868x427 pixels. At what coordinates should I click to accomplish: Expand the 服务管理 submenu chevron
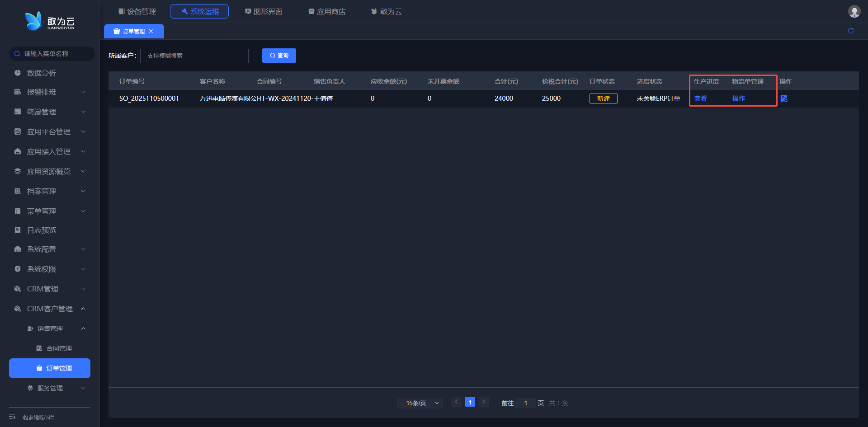[x=83, y=388]
